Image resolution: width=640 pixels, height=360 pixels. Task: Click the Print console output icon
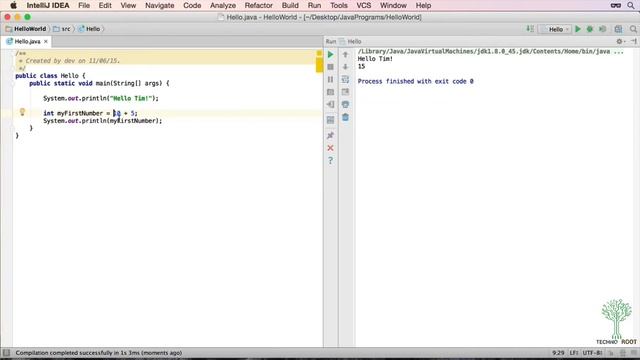pos(345,104)
